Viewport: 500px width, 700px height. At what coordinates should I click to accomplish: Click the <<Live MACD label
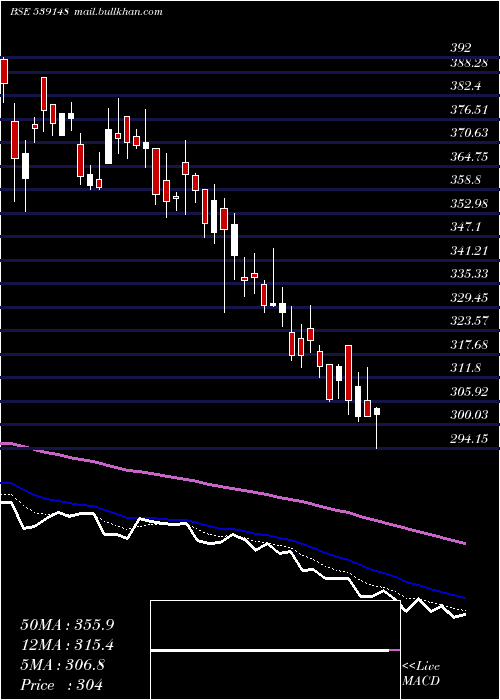[x=421, y=674]
